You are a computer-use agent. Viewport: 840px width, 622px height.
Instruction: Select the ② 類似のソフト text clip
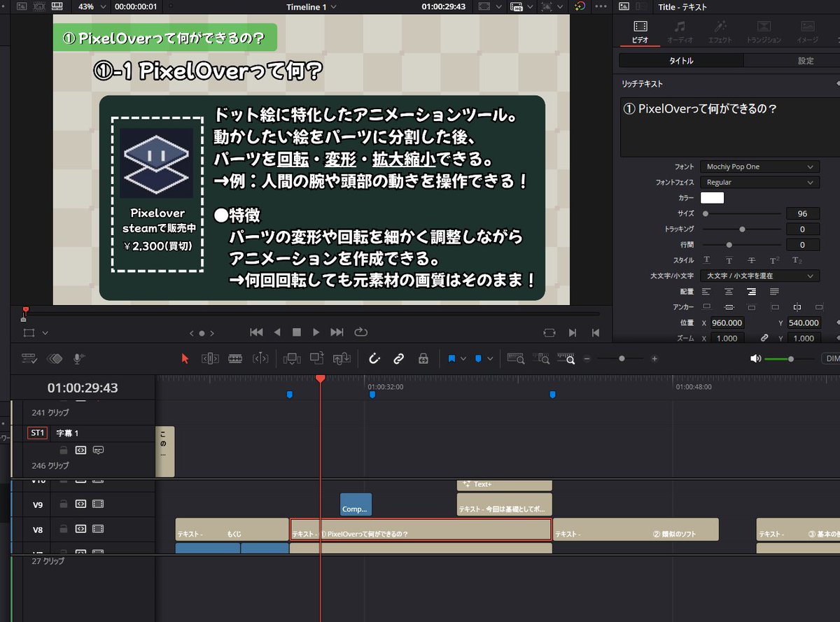(x=636, y=530)
